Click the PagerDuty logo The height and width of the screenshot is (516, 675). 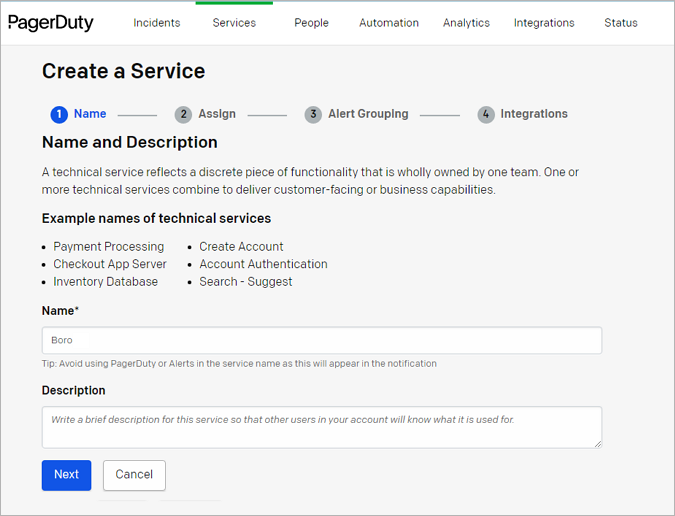tap(51, 23)
